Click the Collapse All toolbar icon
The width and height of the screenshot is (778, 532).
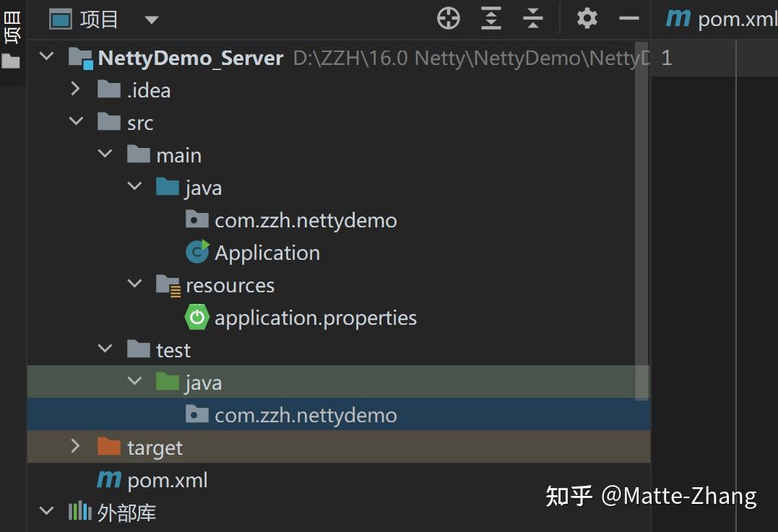tap(533, 19)
